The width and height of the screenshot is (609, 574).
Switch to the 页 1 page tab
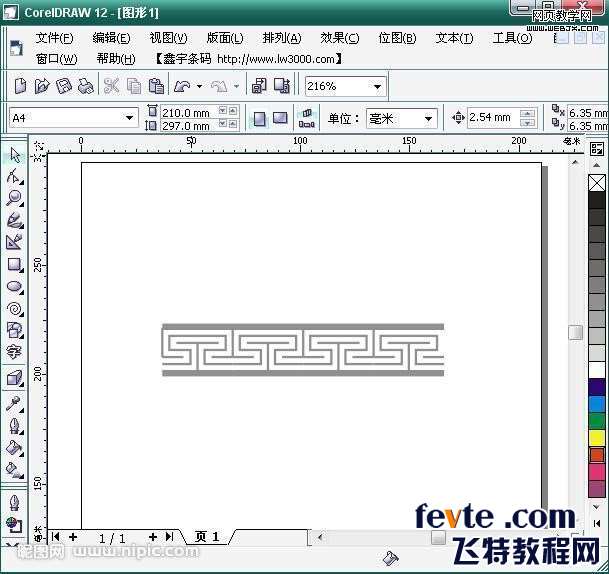coord(207,537)
